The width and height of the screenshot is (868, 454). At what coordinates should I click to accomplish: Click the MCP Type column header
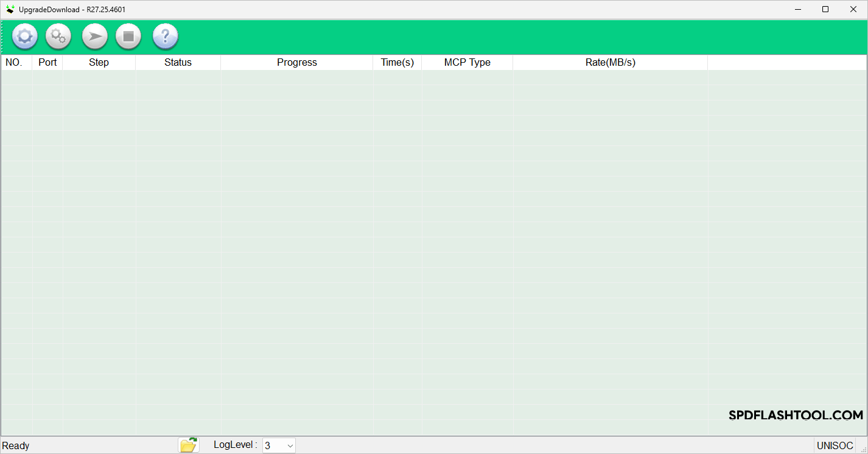coord(467,63)
